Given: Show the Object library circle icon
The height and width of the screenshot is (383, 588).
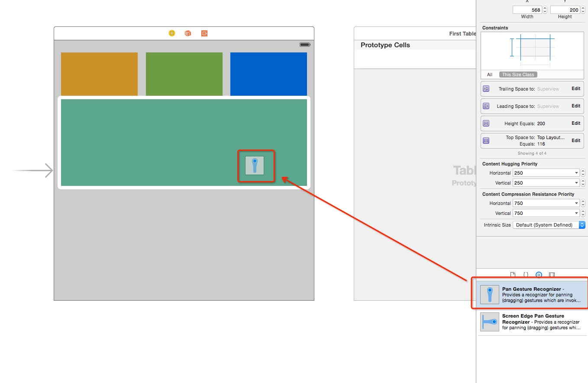Looking at the screenshot, I should (539, 275).
